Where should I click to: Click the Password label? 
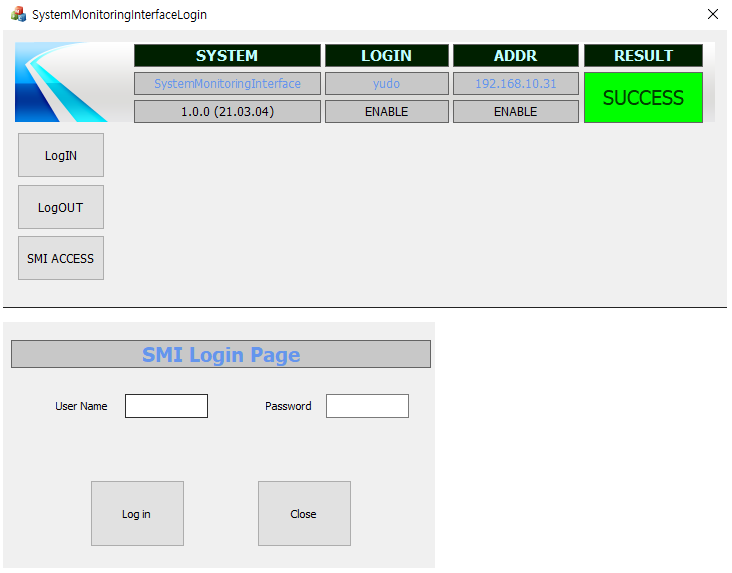click(288, 406)
